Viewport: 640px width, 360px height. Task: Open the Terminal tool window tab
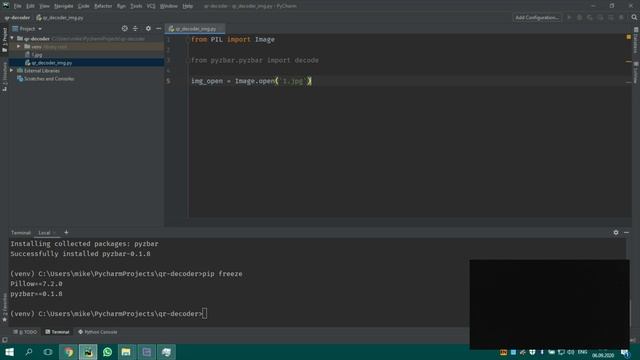pos(57,332)
